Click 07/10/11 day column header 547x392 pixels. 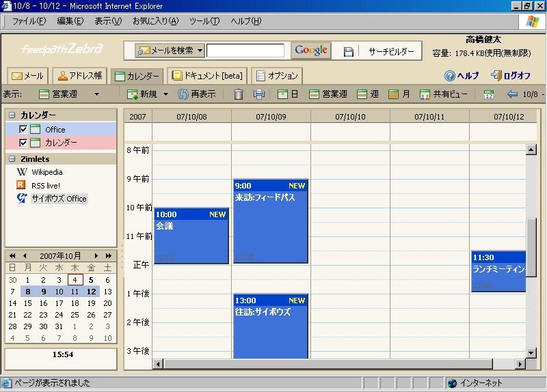(x=429, y=117)
